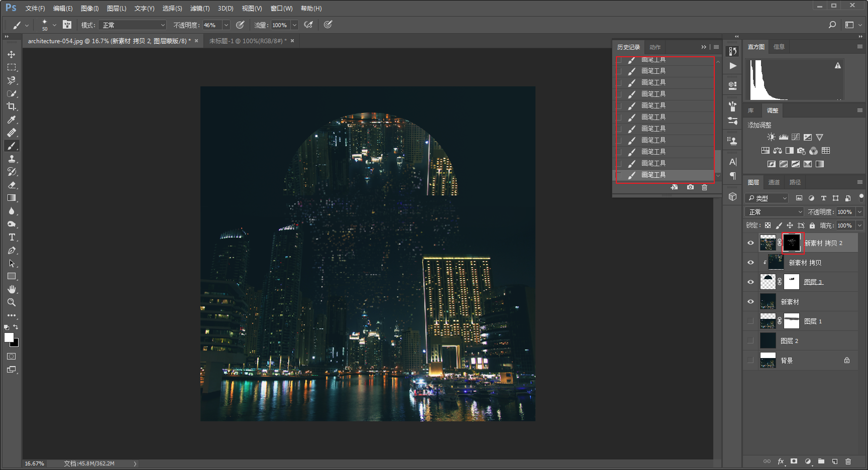The image size is (868, 470).
Task: Select the Eyedropper tool
Action: (x=12, y=120)
